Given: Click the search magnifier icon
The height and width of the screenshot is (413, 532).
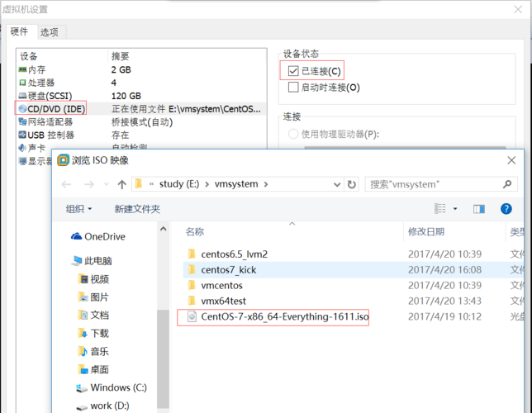Looking at the screenshot, I should click(x=507, y=184).
